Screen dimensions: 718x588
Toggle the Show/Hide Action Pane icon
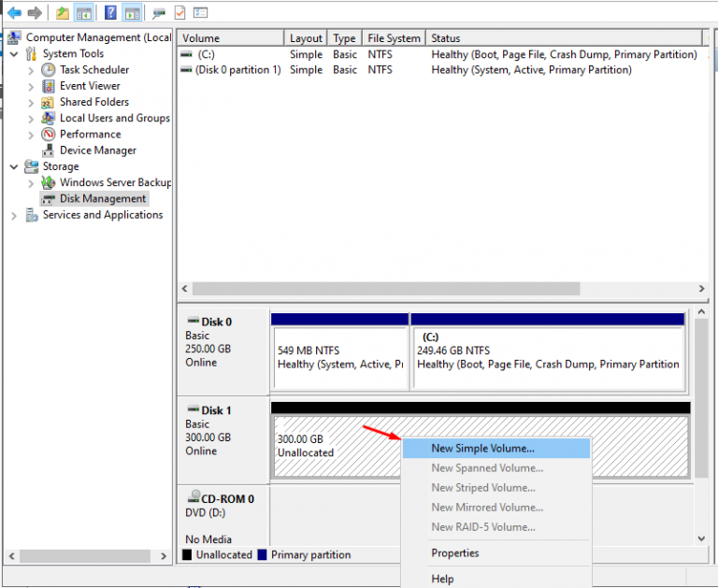point(132,12)
